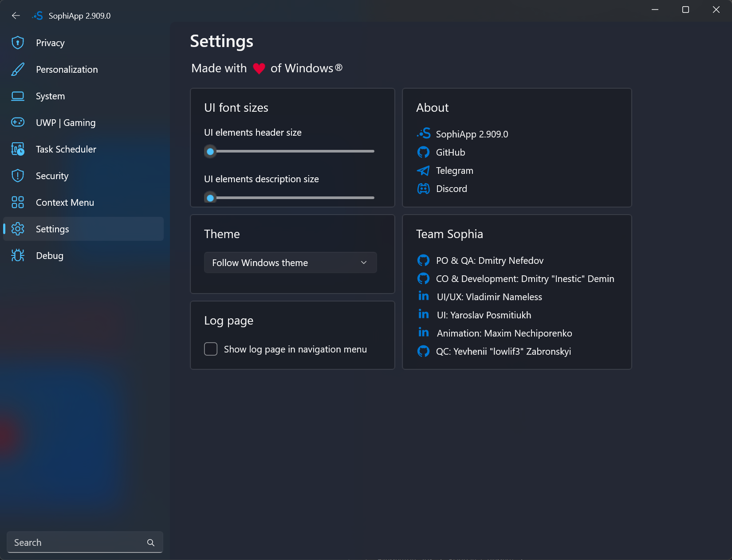Click the Telegram paper plane icon
Image resolution: width=732 pixels, height=560 pixels.
point(423,170)
